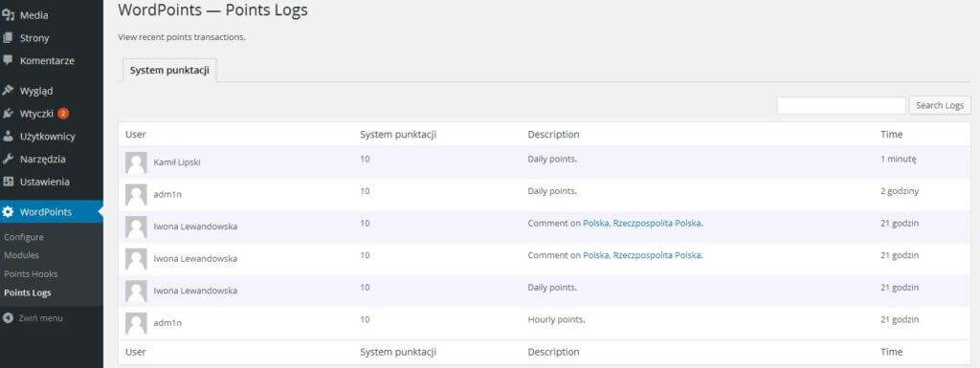Open the Configure submenu

(x=24, y=237)
